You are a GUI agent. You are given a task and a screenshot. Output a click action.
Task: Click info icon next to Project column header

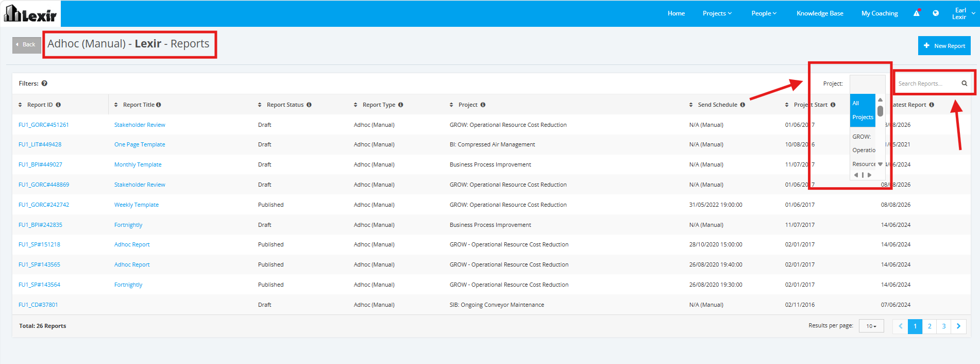click(483, 105)
